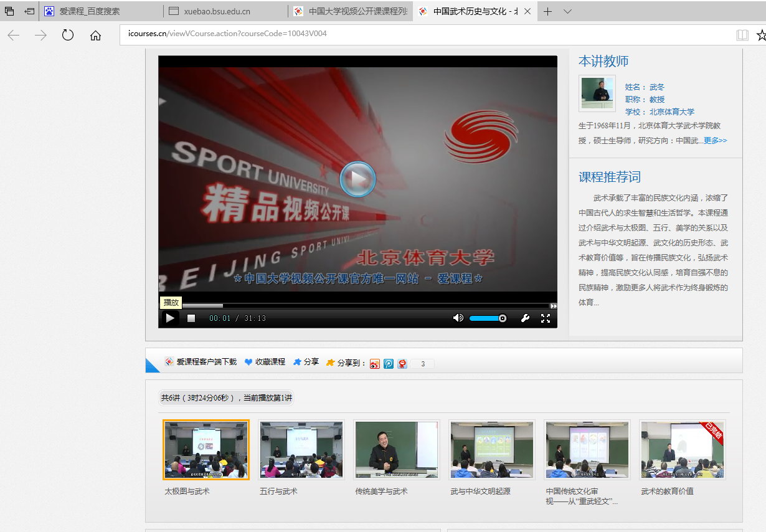Image resolution: width=766 pixels, height=532 pixels.
Task: Click the browser home icon
Action: pos(95,35)
